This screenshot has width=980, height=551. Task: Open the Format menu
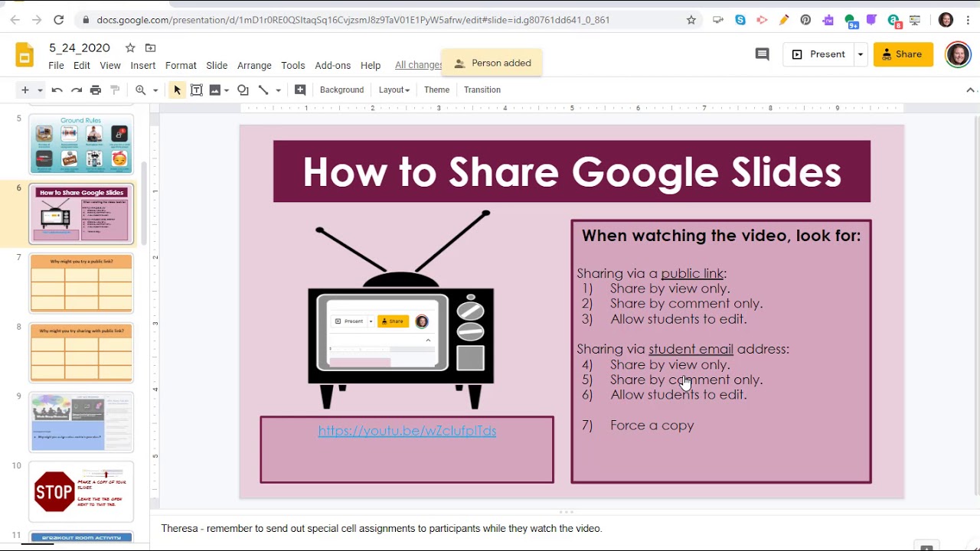(181, 66)
